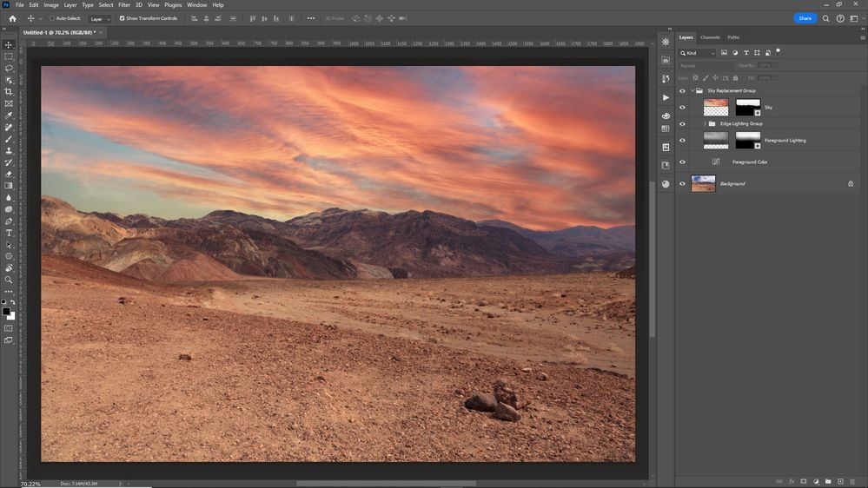Open the Select menu

(x=106, y=5)
